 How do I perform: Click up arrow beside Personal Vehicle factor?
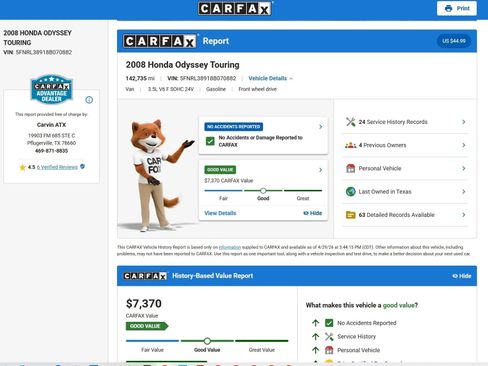315,350
